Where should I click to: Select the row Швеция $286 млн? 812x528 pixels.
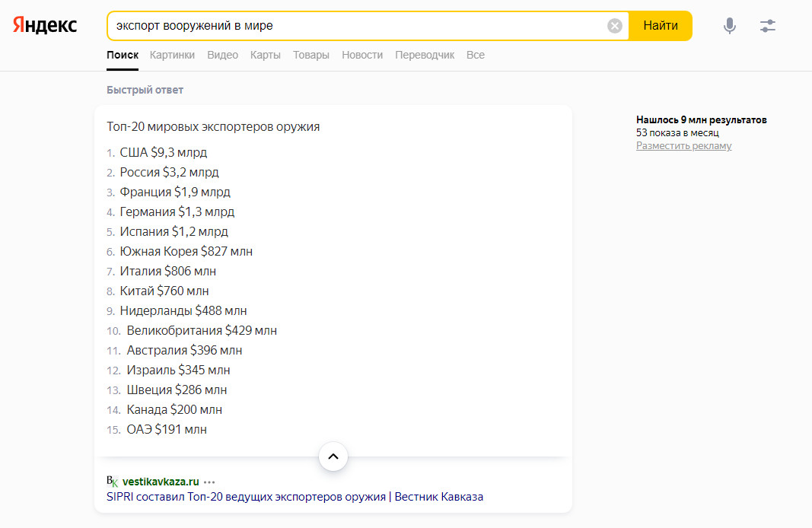point(177,390)
